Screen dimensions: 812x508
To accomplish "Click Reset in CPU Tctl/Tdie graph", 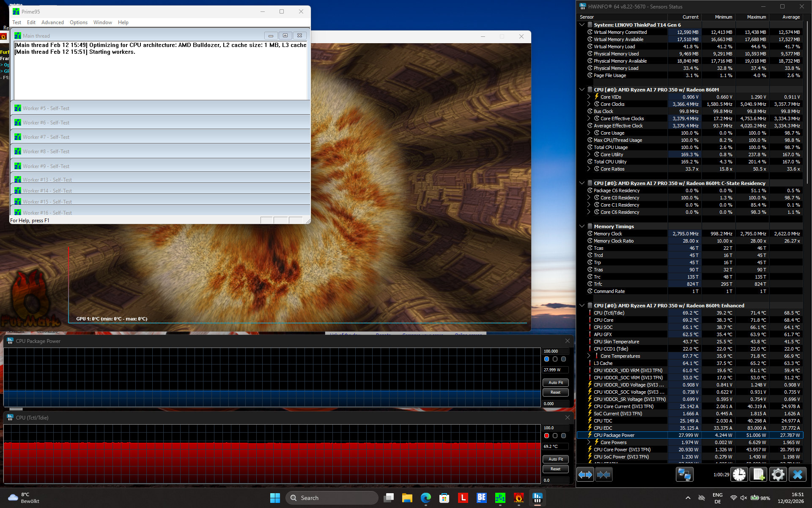I will click(555, 469).
